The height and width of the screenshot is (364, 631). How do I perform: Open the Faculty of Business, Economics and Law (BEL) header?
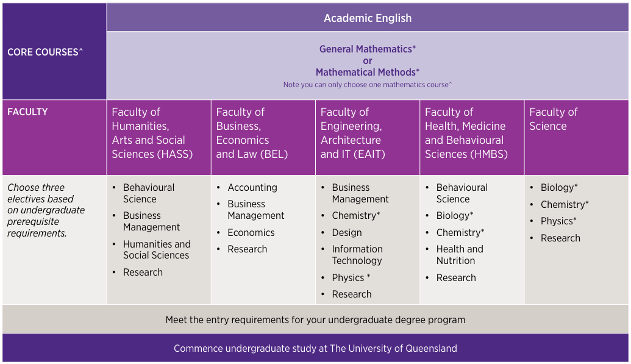coord(263,137)
